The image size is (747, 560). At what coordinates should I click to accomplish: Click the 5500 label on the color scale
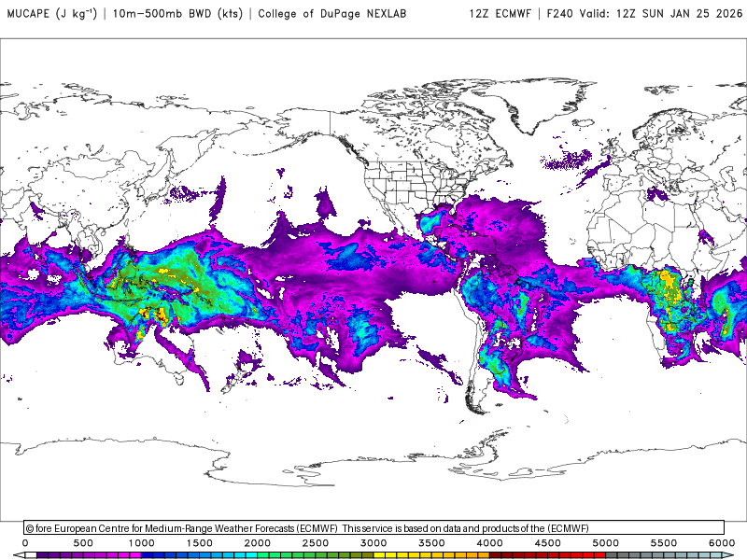(664, 543)
